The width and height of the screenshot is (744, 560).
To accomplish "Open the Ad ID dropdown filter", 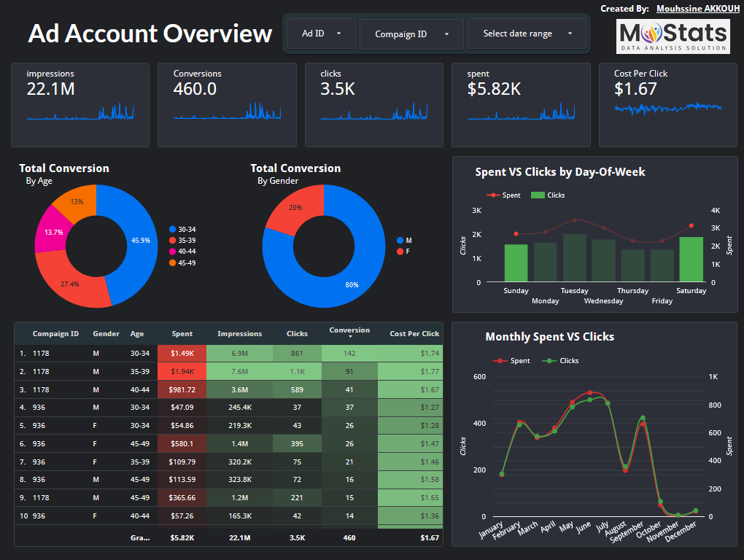I will (x=320, y=34).
